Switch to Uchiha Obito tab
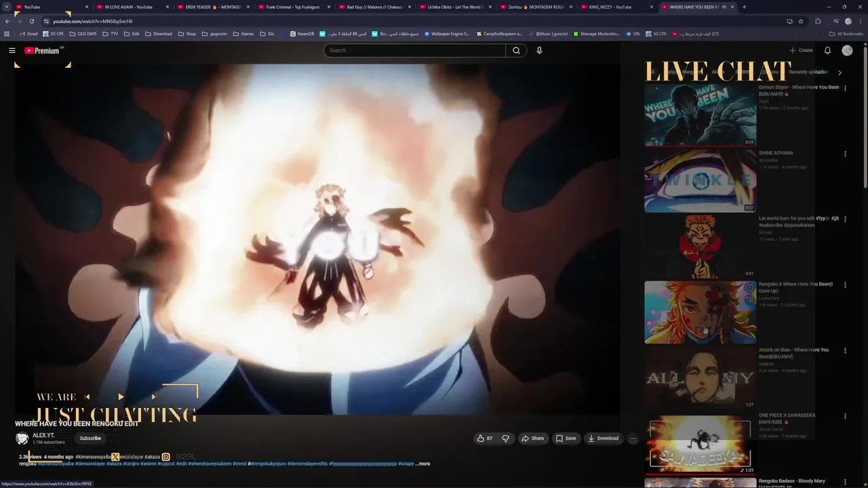 [x=454, y=7]
